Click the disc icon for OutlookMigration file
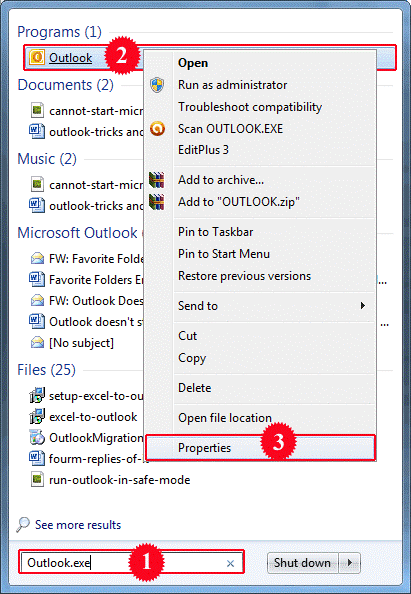Image resolution: width=411 pixels, height=594 pixels. point(37,438)
